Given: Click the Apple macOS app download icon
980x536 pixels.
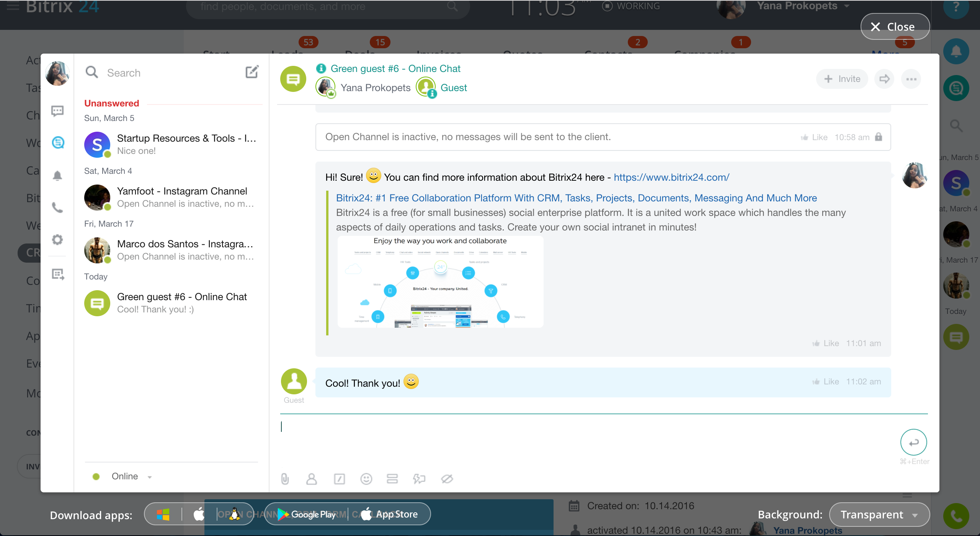Looking at the screenshot, I should (199, 514).
